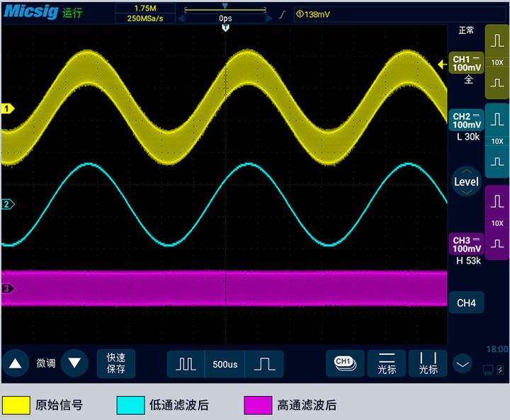510x420 pixels.
Task: Open the CH2 100mV channel tab
Action: click(466, 120)
